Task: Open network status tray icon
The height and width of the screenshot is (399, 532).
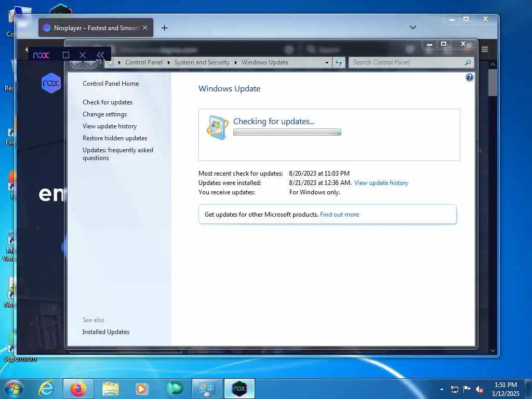Action: click(454, 389)
